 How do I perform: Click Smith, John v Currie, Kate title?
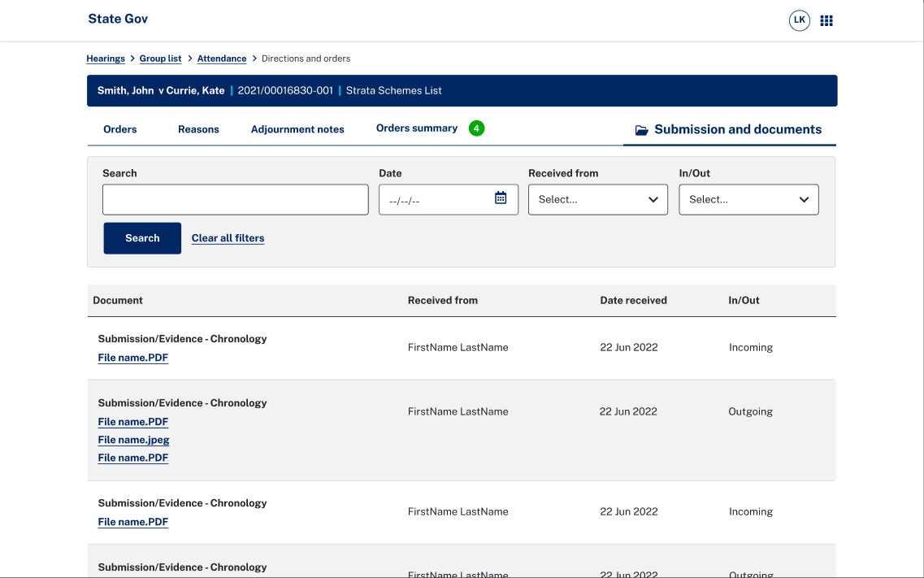pos(161,91)
